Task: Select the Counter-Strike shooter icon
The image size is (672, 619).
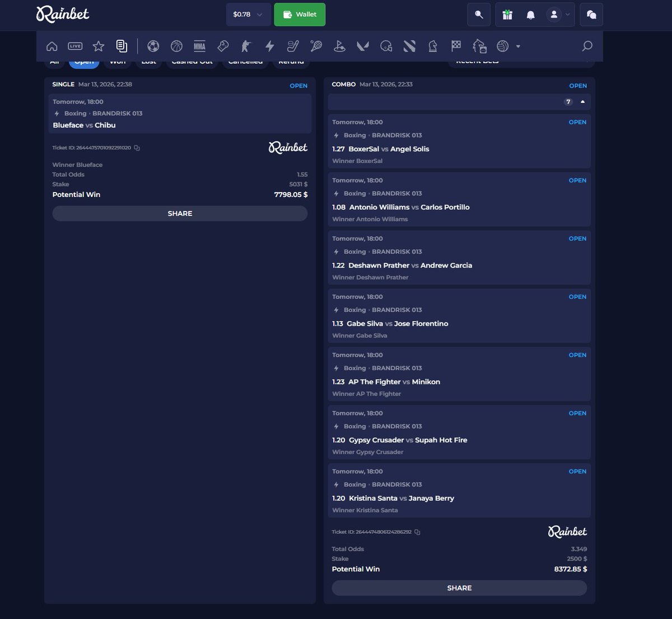Action: click(246, 46)
